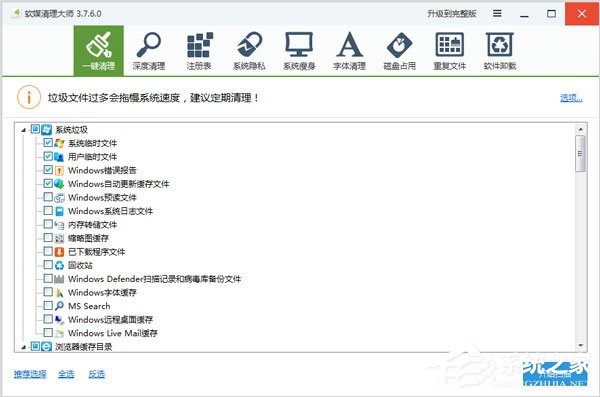Open the hamburger menu in title bar

497,14
